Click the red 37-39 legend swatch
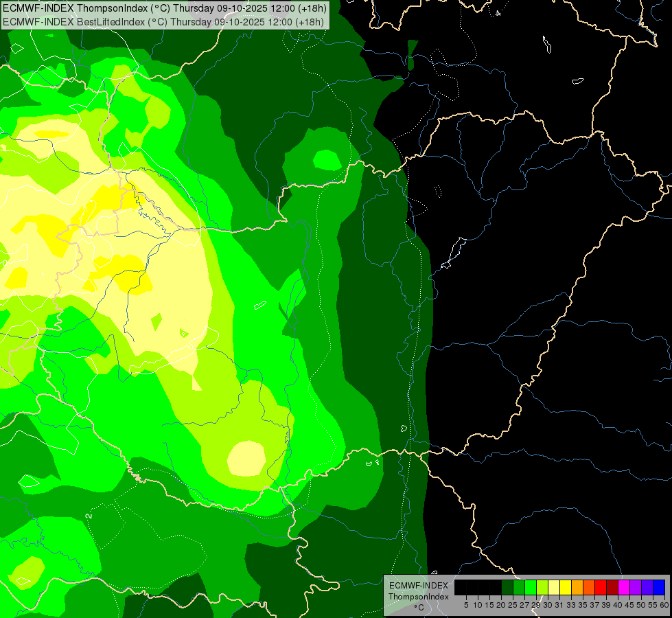The width and height of the screenshot is (672, 618). point(601,587)
